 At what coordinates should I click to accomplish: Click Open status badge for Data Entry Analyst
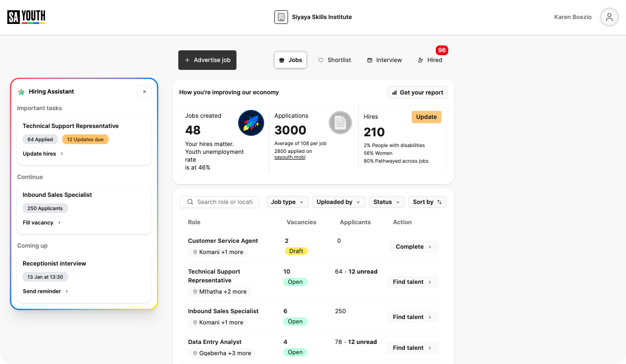(x=295, y=352)
